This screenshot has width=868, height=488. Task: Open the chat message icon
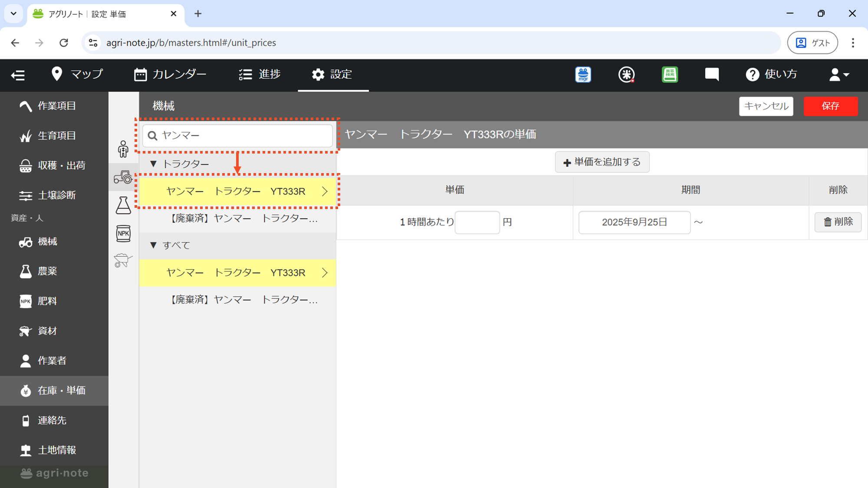[712, 75]
